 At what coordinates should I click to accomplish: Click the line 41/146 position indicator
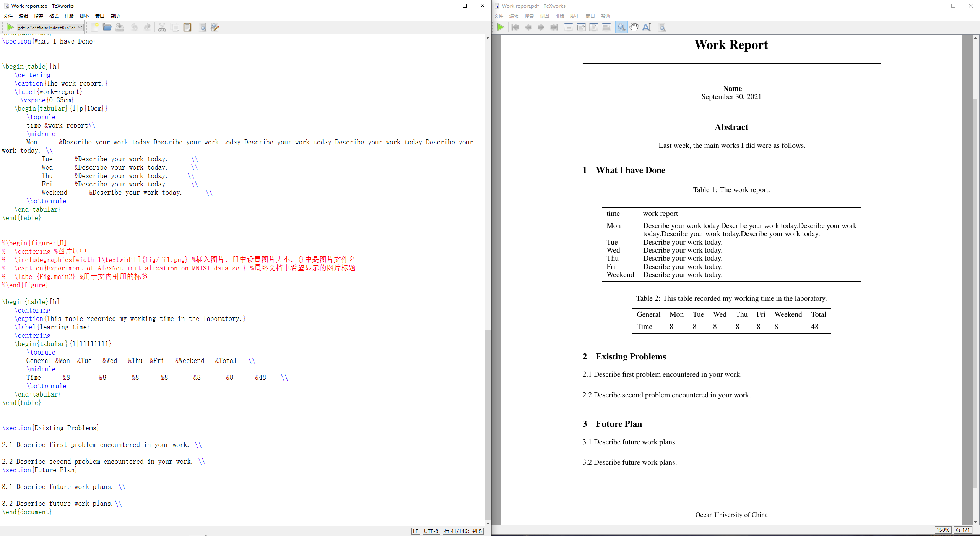[463, 531]
